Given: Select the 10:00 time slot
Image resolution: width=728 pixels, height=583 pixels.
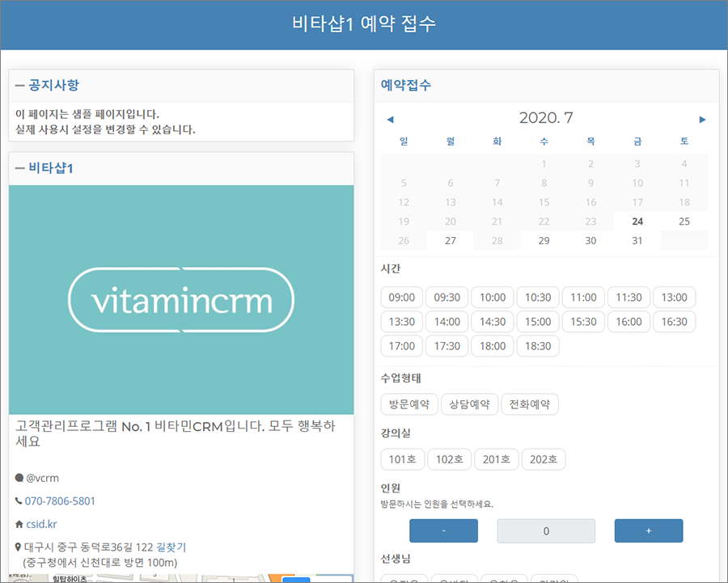Looking at the screenshot, I should click(493, 298).
